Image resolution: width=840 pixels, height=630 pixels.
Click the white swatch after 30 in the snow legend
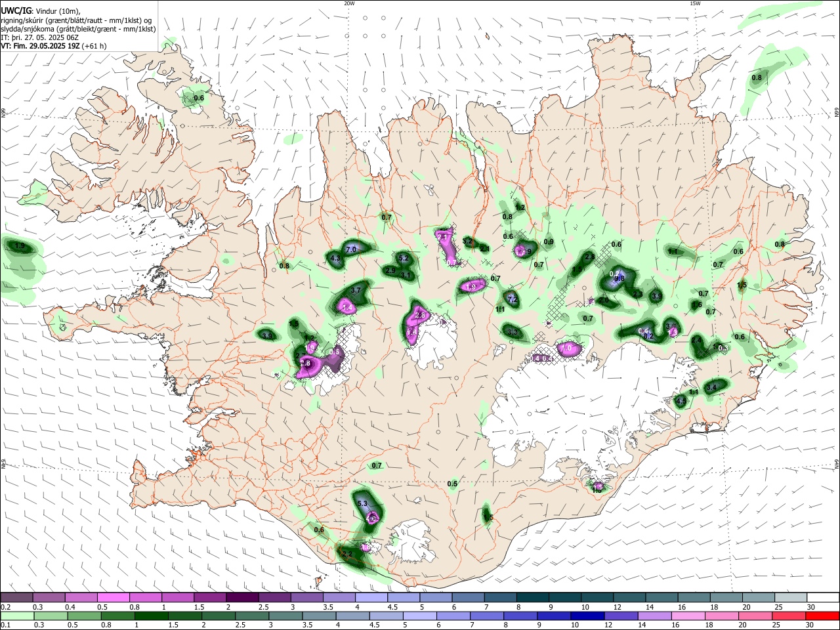(824, 598)
